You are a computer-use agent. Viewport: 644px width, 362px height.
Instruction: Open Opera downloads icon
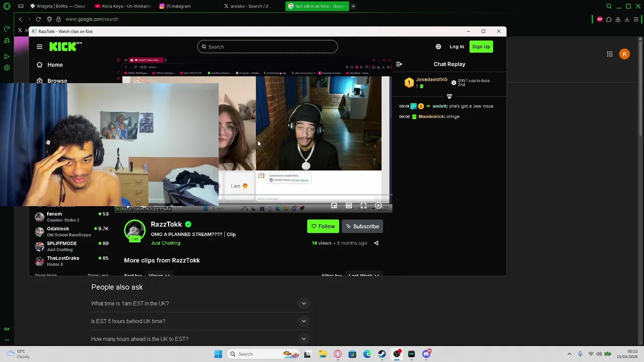(x=627, y=19)
